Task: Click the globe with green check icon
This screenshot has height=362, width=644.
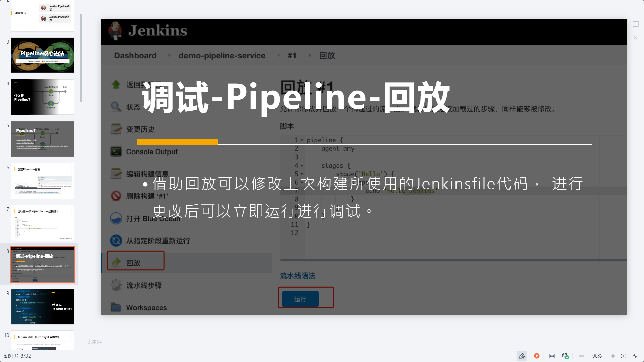Action: (566, 356)
